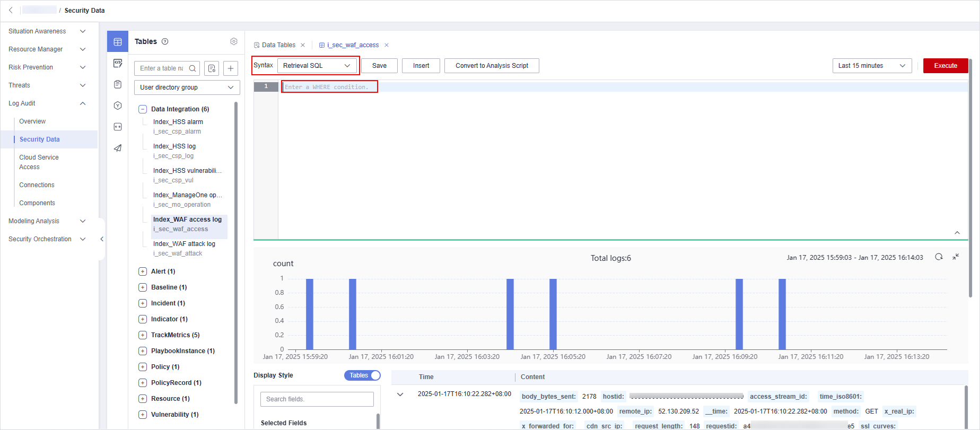Toggle the Tables display style switch

[x=363, y=375]
